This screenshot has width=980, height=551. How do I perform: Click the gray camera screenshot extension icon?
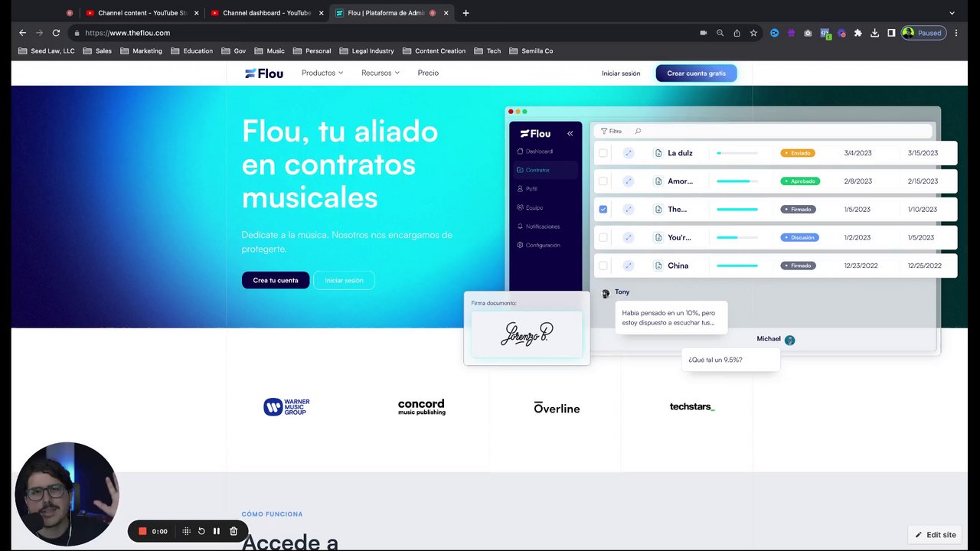(x=808, y=33)
